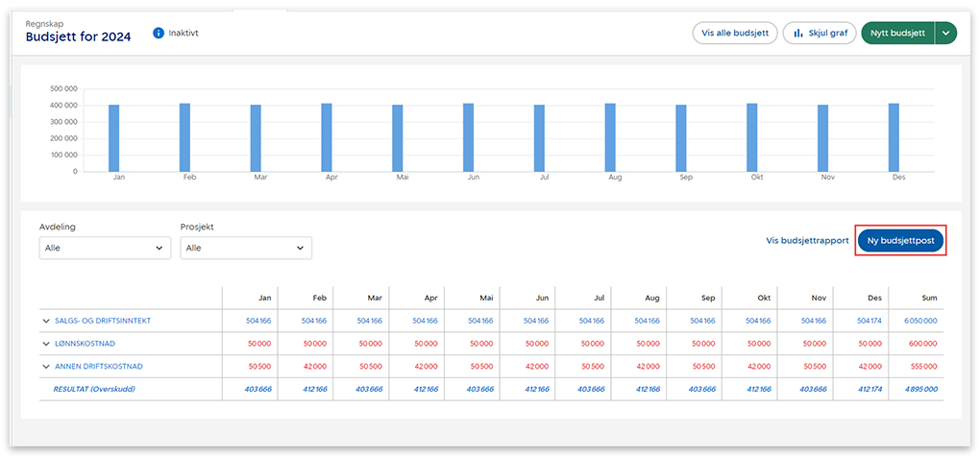The height and width of the screenshot is (456, 980).
Task: Click the blue info icon beside Inaktivt
Action: [x=159, y=34]
